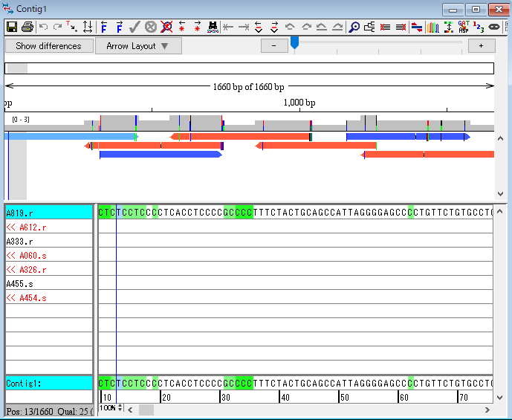
Task: Click the Redo arrow icon
Action: pyautogui.click(x=57, y=27)
